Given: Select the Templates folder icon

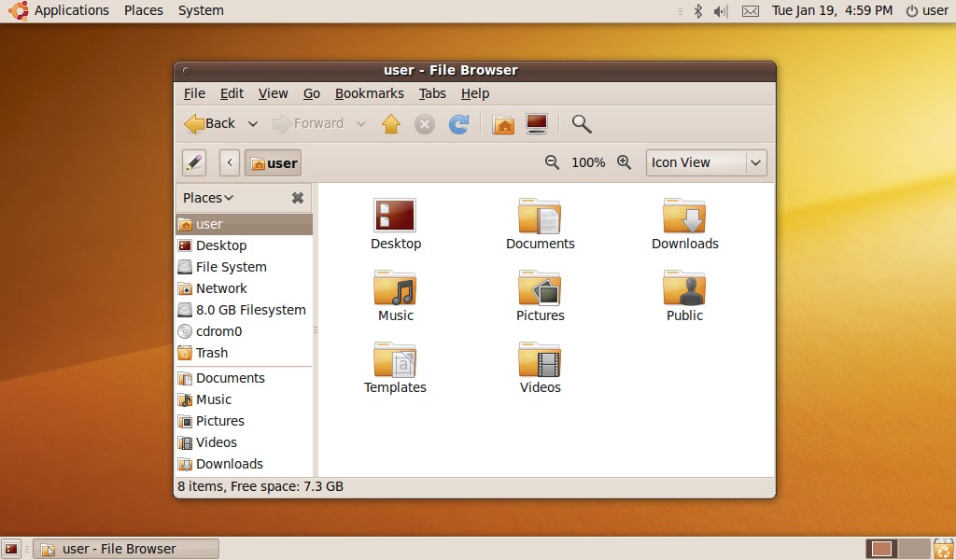Looking at the screenshot, I should (x=395, y=359).
